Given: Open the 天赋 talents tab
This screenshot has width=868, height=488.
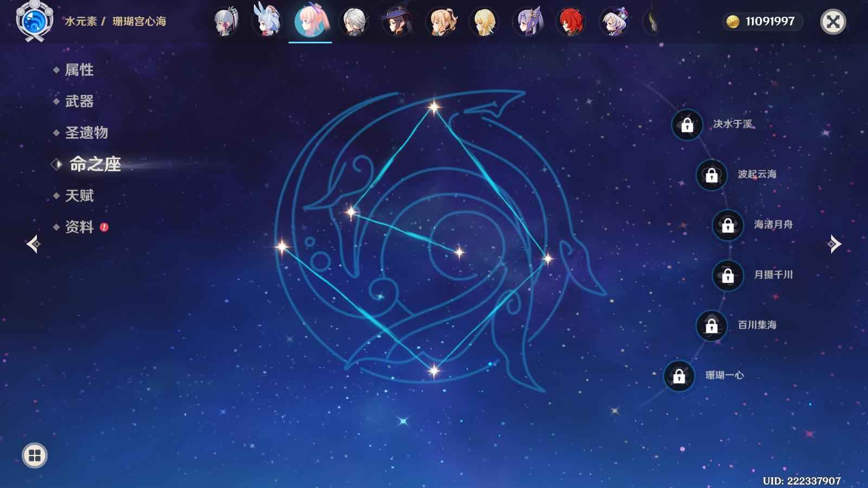Looking at the screenshot, I should click(x=79, y=196).
